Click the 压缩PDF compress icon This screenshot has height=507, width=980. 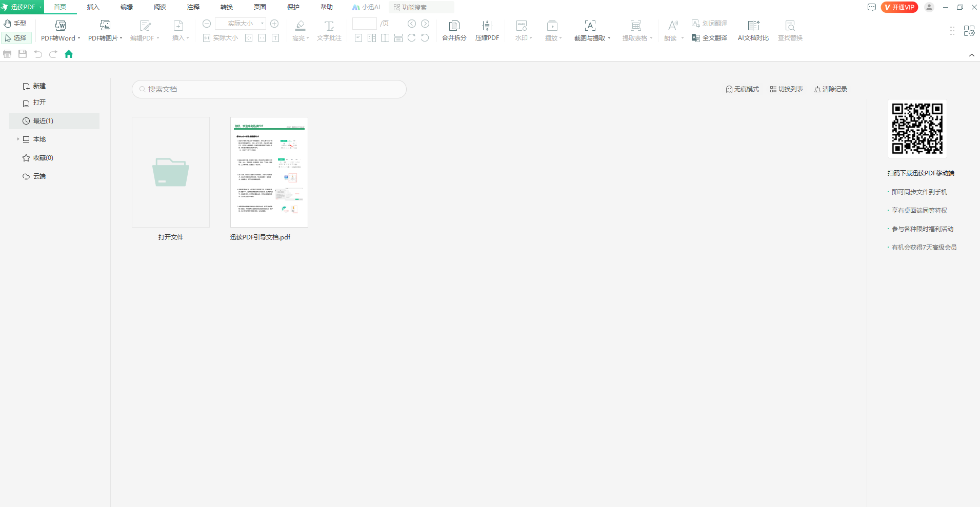click(487, 26)
